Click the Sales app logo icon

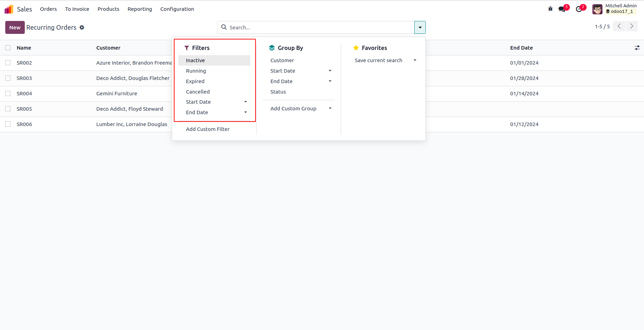pos(9,9)
